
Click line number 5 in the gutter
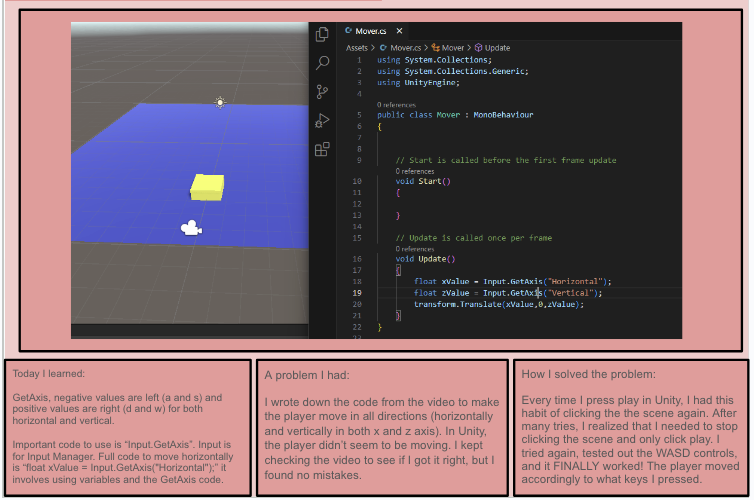click(x=359, y=115)
